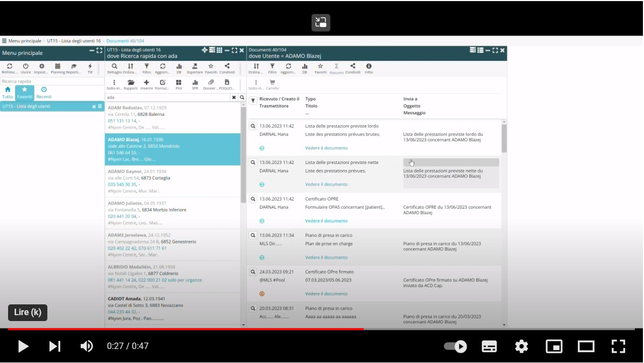Open Rapporti folder icon

point(131,82)
